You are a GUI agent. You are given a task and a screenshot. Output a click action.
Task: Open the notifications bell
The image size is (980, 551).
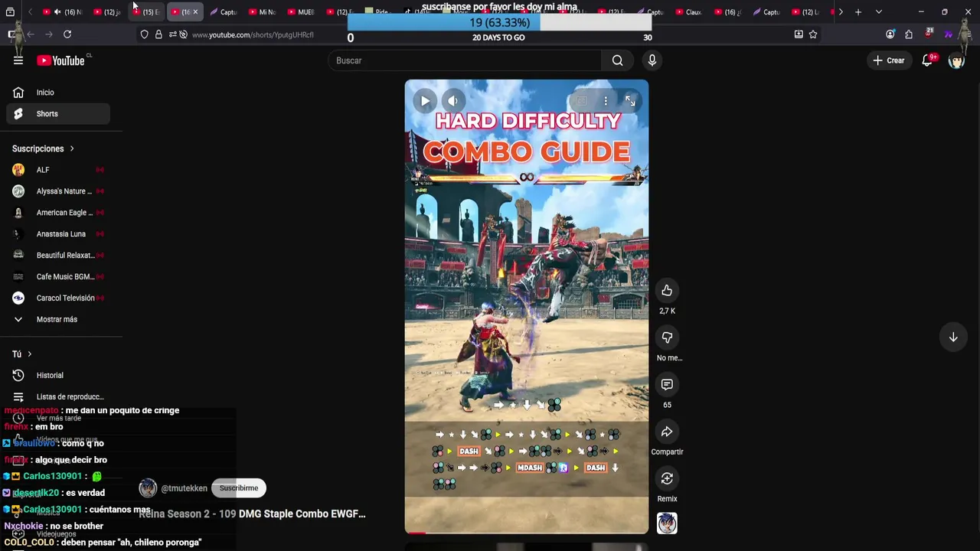(927, 60)
